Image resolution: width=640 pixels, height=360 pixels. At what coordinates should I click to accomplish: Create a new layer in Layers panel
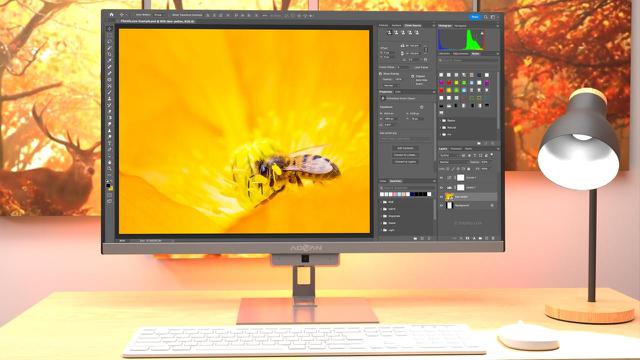point(487,238)
